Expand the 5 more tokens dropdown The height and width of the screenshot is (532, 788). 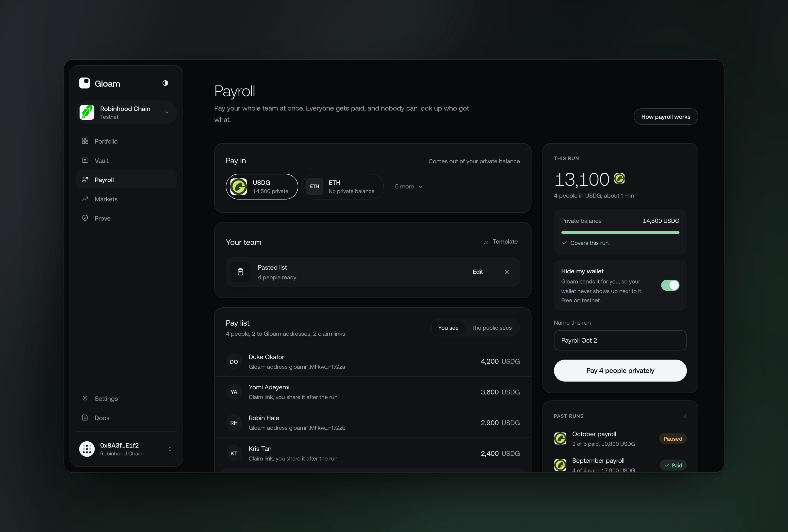409,186
